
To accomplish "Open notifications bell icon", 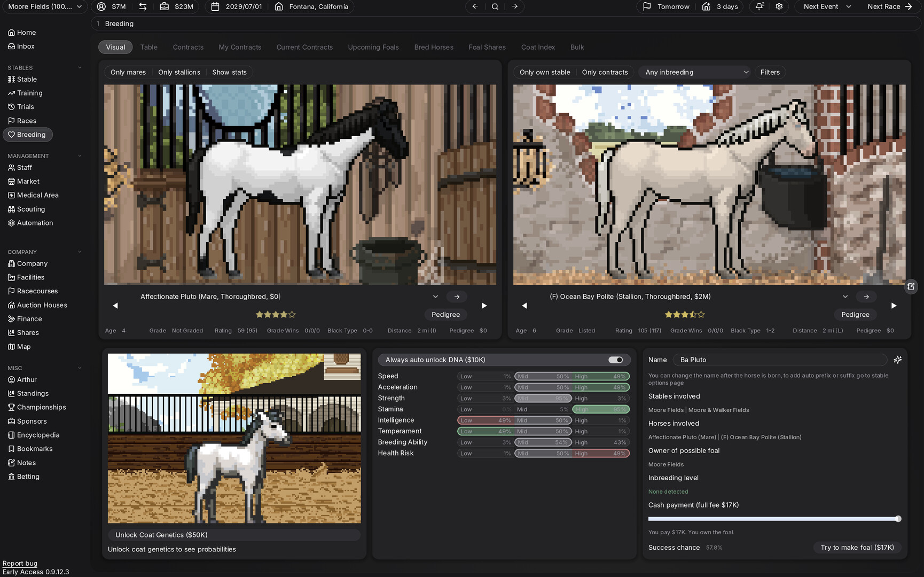I will pos(759,6).
